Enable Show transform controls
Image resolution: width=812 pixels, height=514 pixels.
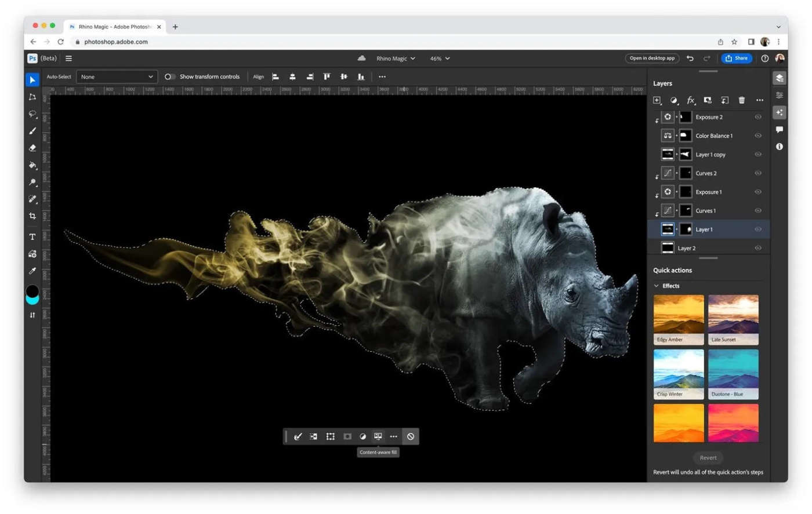tap(169, 76)
